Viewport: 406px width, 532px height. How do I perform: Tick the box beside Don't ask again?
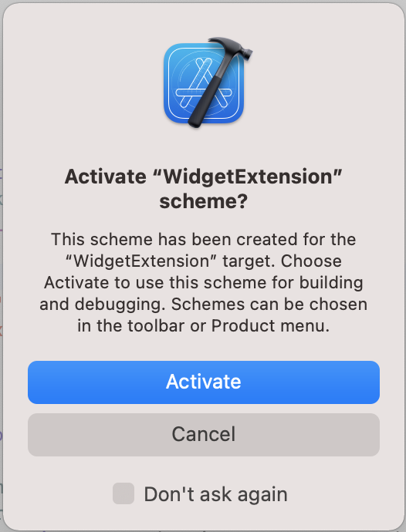(123, 493)
